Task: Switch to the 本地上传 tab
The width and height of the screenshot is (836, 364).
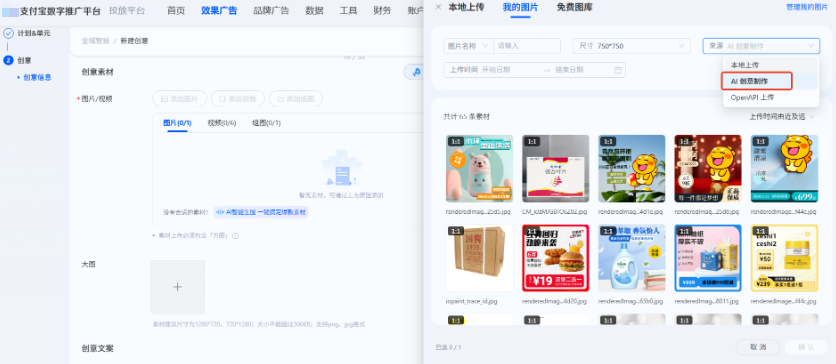Action: point(468,7)
